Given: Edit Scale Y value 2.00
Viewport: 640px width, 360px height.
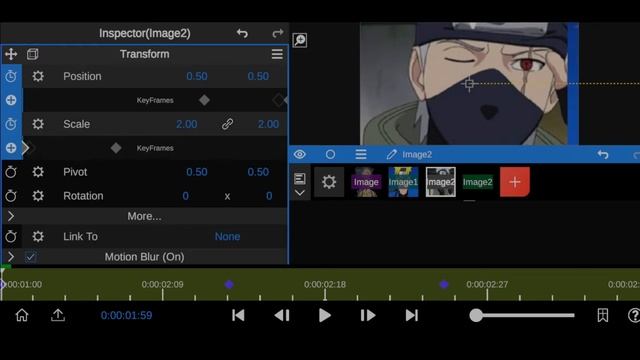Looking at the screenshot, I should [x=268, y=124].
